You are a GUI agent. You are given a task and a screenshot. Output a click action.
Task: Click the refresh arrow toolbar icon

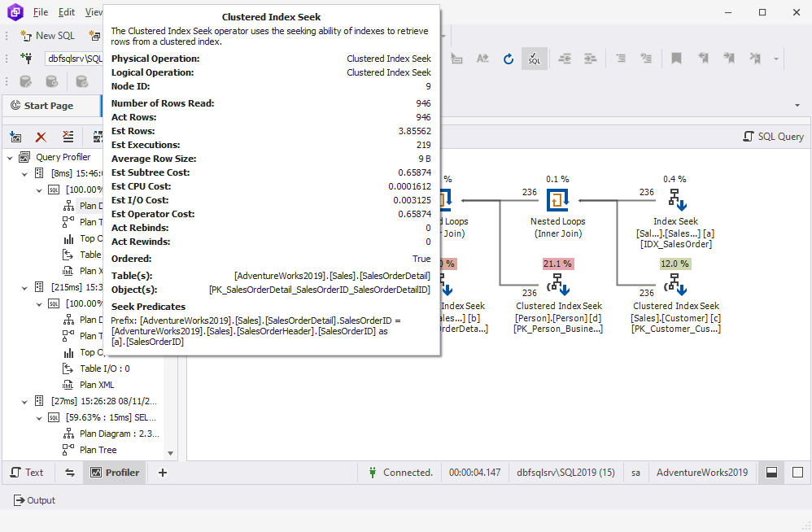(508, 59)
